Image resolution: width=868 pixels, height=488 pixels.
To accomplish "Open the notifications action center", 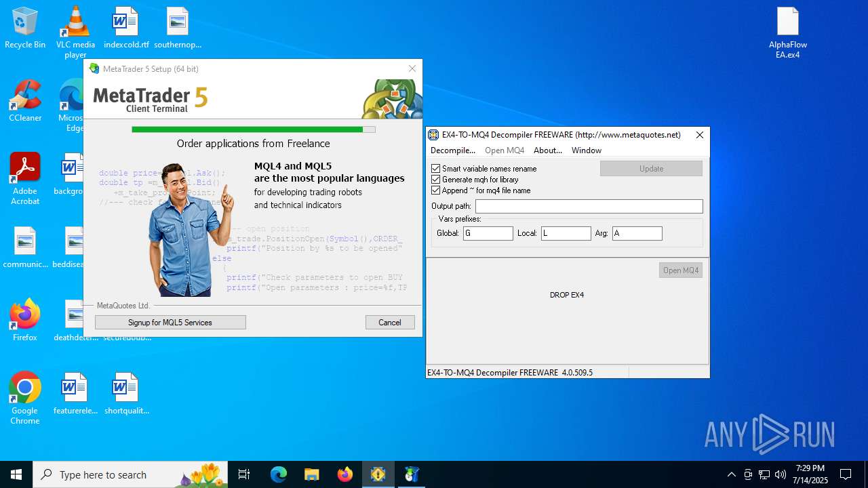I will tap(846, 474).
